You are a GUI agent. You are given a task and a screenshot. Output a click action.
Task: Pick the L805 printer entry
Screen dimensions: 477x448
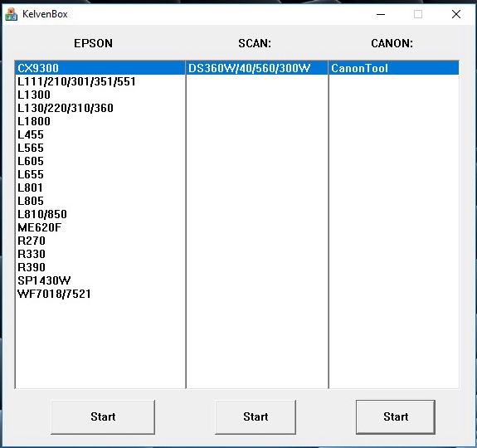pyautogui.click(x=100, y=201)
